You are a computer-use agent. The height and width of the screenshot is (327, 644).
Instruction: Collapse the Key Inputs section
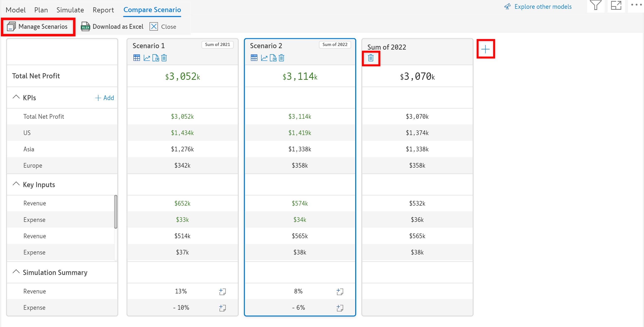[x=16, y=184]
